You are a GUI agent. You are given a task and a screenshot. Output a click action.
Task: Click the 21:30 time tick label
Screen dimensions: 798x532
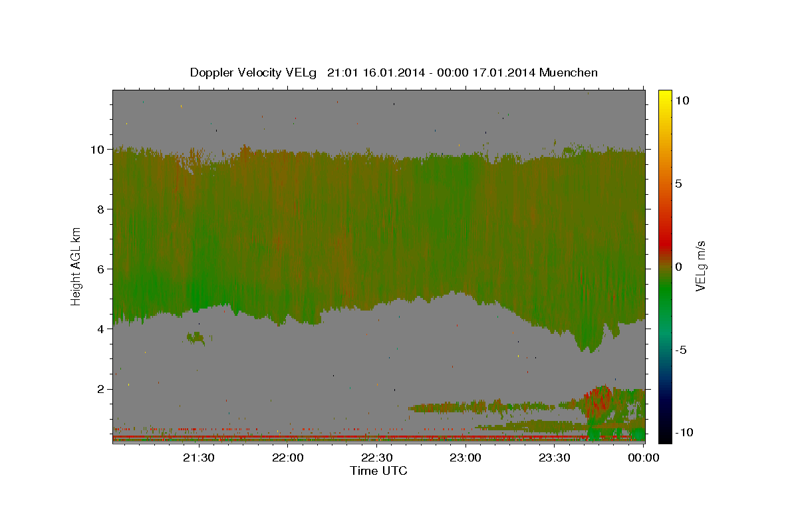(x=199, y=458)
